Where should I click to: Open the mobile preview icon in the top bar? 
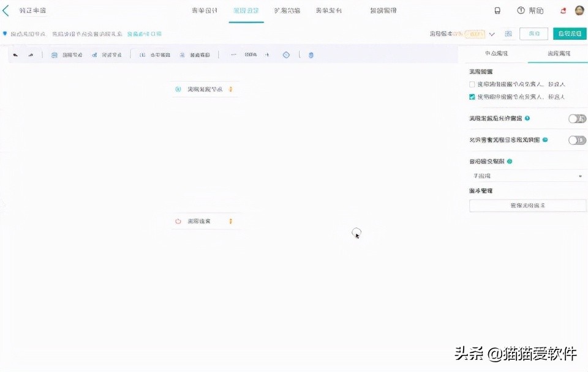tap(497, 10)
